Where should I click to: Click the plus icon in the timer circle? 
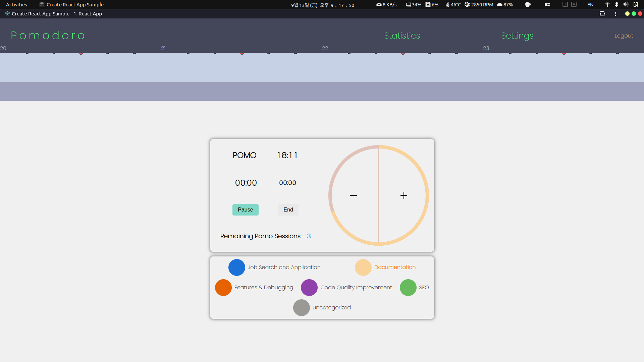pos(404,195)
